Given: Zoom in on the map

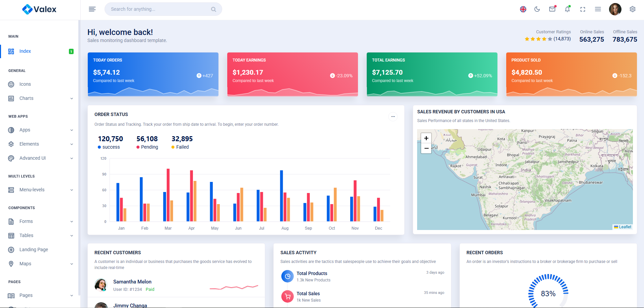Looking at the screenshot, I should click(x=426, y=138).
